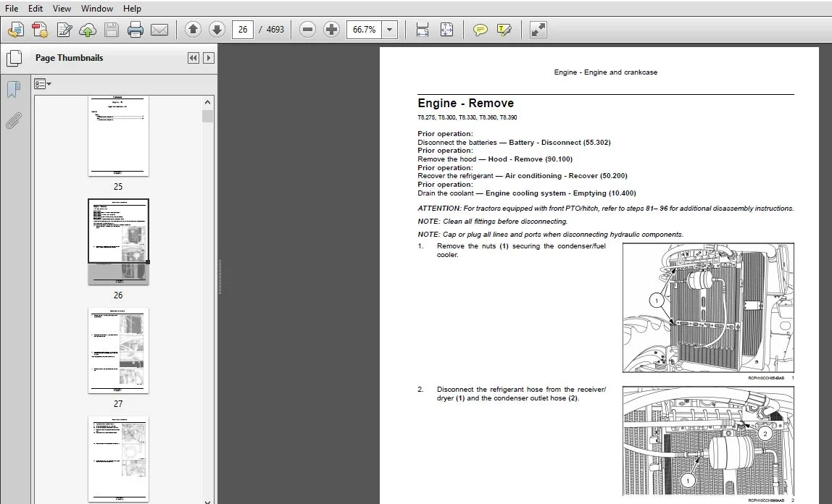
Task: Click 'Battery - Disconnect (55.302)' text
Action: tap(559, 143)
